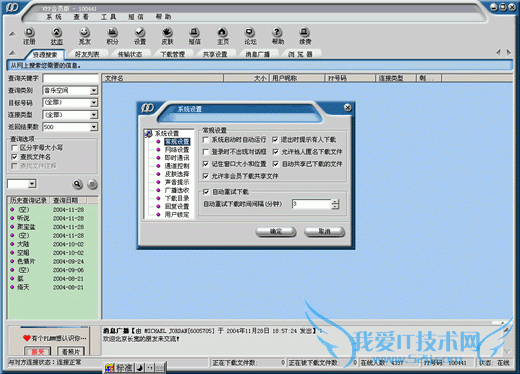Switch to the 好友列表 tab
This screenshot has width=520, height=374.
coord(87,54)
